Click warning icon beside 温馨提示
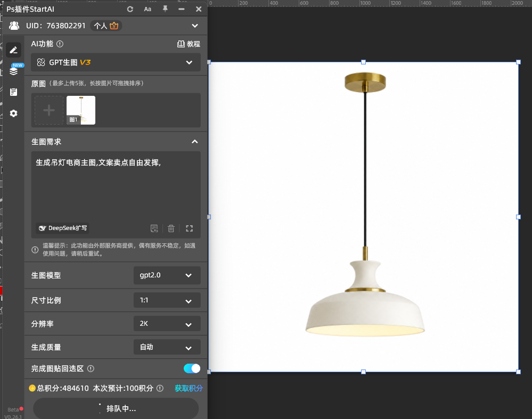This screenshot has height=419, width=532. click(x=35, y=250)
